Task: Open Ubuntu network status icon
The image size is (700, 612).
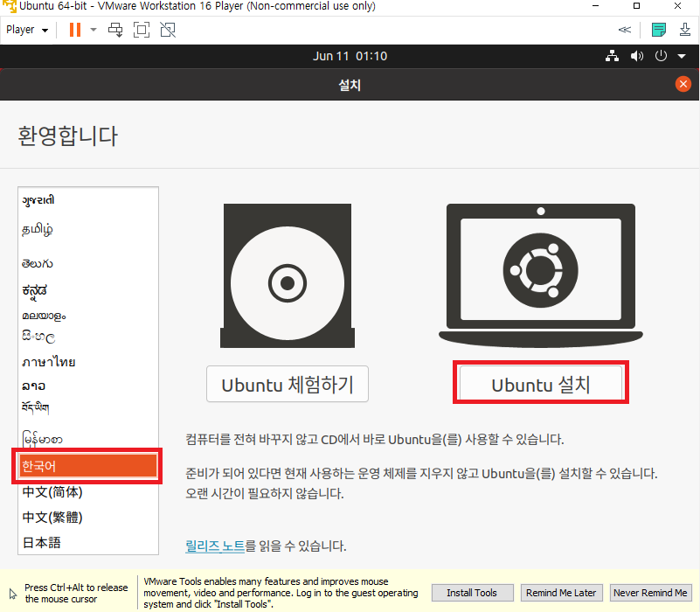Action: 612,56
